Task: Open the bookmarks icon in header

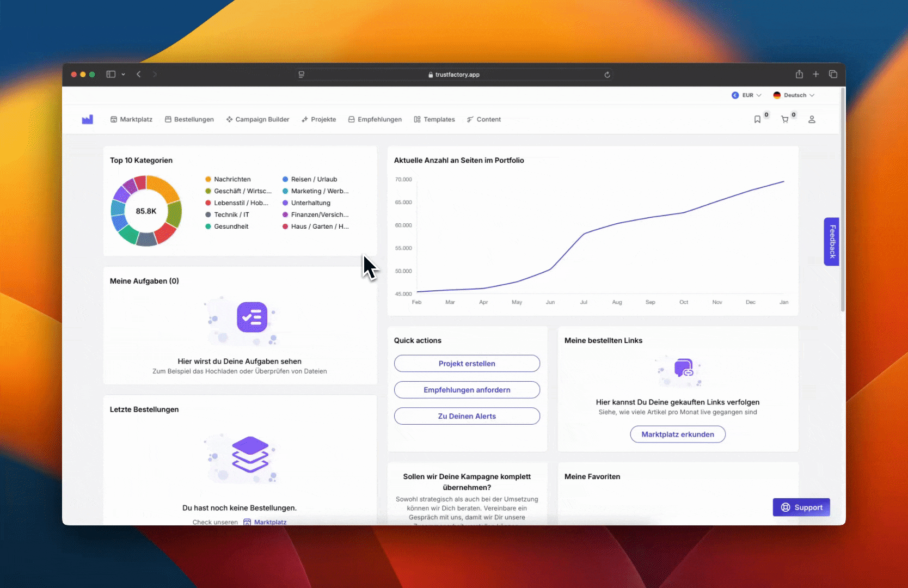Action: click(757, 119)
